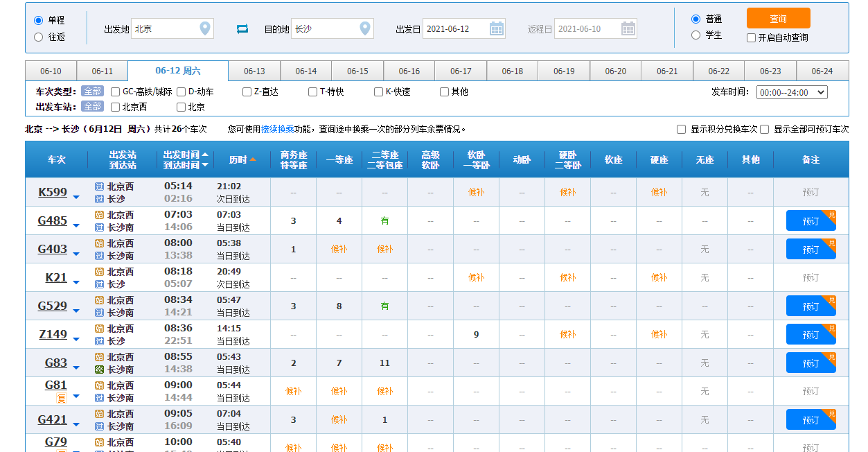Viewport: 868px width, 452px height.
Task: Click business class 候补 for G81
Action: pos(293,391)
